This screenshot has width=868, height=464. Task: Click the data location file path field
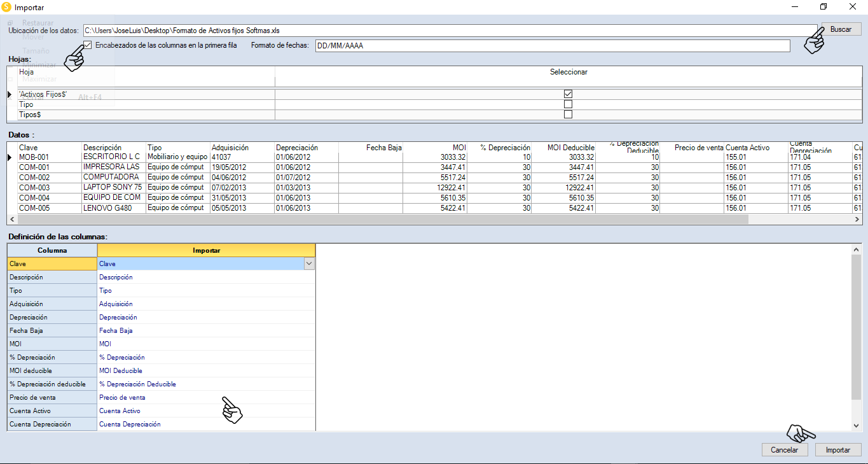click(450, 30)
